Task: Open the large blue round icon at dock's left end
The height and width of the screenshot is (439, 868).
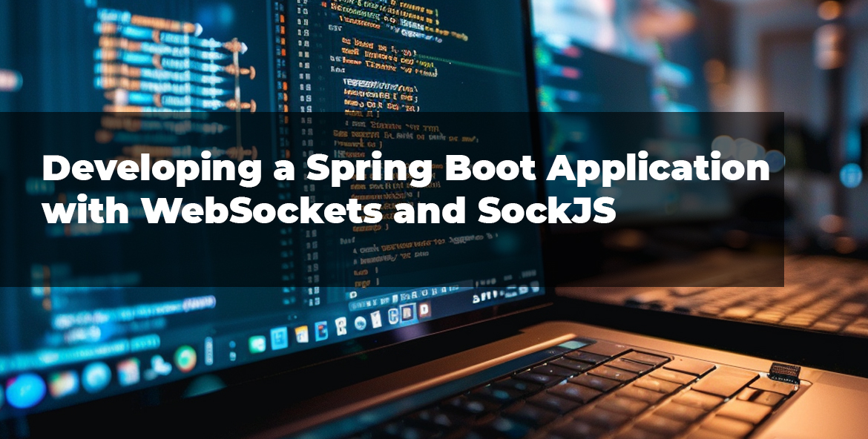Action: 24,389
